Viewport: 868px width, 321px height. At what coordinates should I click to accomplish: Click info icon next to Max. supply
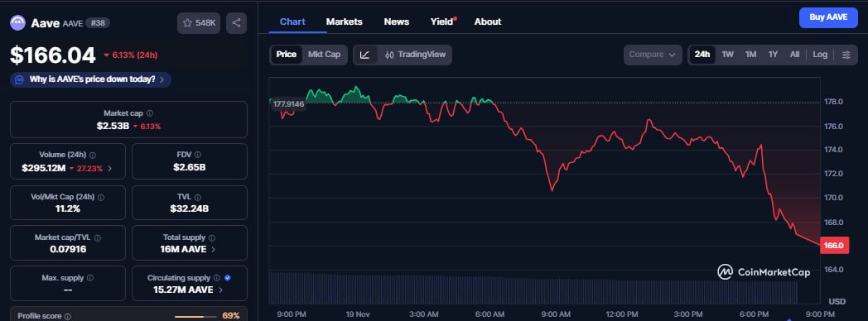point(90,278)
